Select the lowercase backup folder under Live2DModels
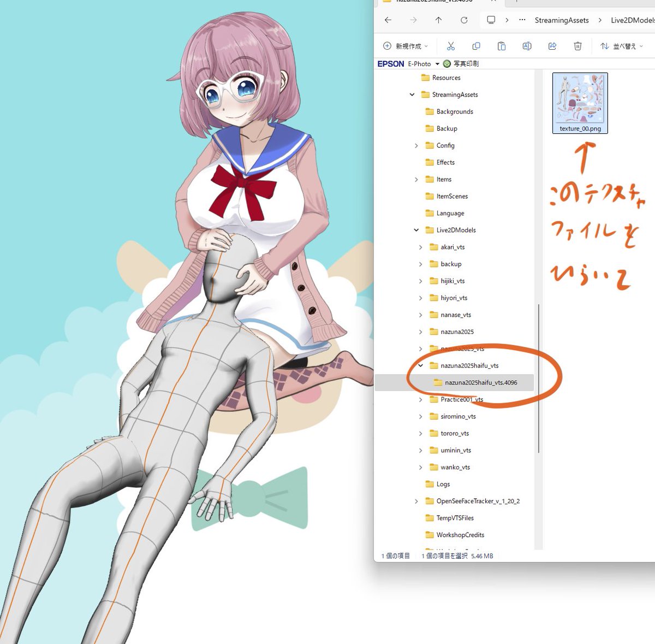Viewport: 655px width, 644px height. pyautogui.click(x=445, y=264)
